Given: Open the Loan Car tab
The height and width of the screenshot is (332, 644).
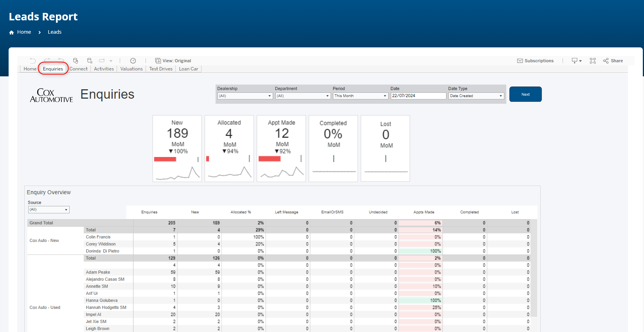Looking at the screenshot, I should tap(189, 69).
